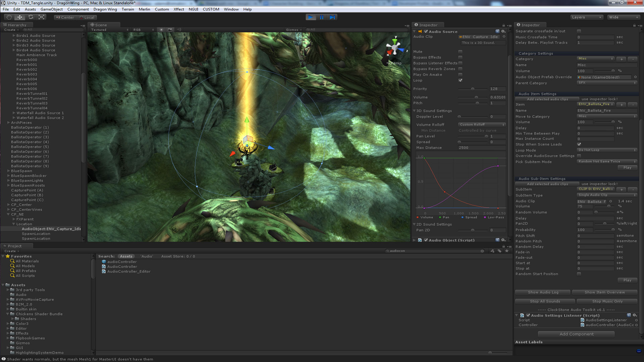Collapse the CP_NE hierarchy item
This screenshot has width=644, height=362.
click(8, 214)
